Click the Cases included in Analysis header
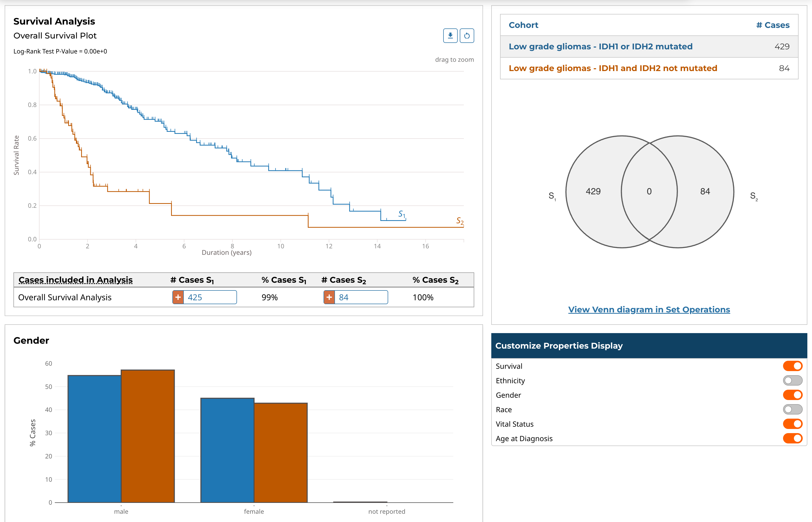 tap(75, 280)
